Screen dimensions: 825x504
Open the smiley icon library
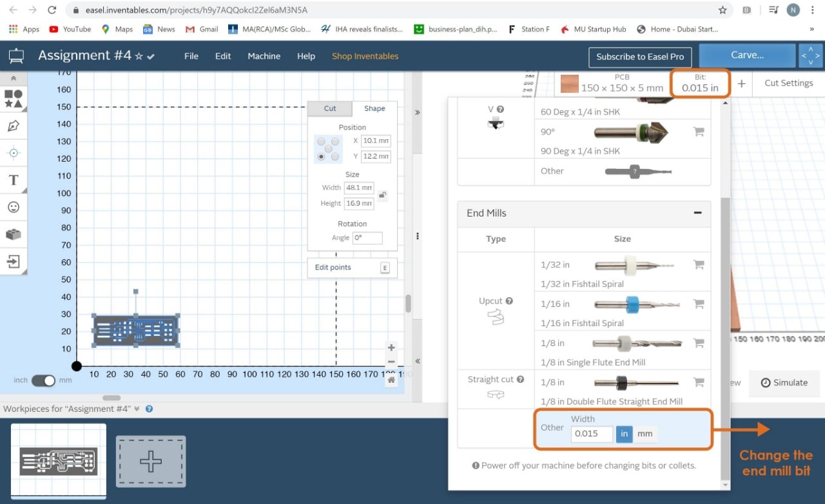coord(14,208)
